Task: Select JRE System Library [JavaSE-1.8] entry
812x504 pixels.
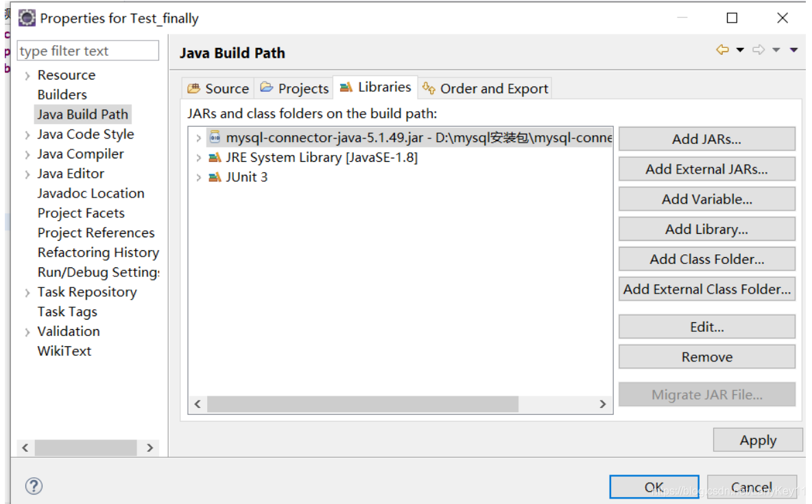Action: tap(322, 158)
